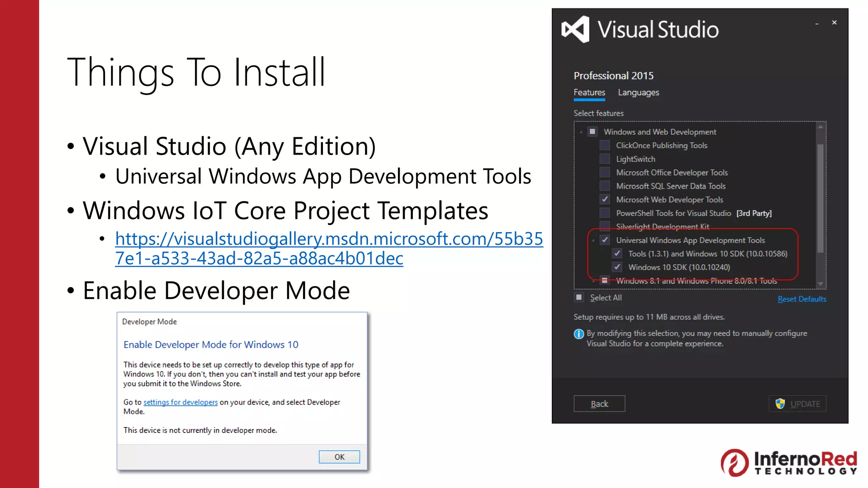Collapse Windows and Web Development tree node
The image size is (868, 488).
click(x=581, y=132)
